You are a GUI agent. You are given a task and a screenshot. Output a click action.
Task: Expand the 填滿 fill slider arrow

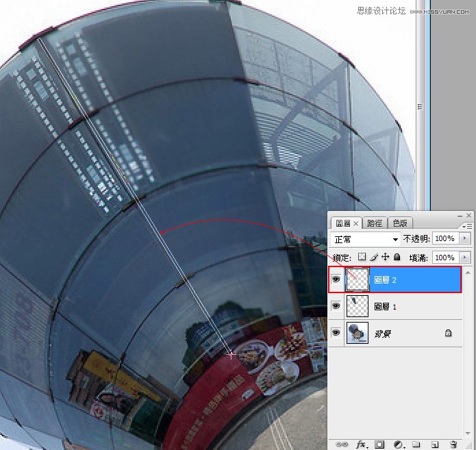(466, 258)
